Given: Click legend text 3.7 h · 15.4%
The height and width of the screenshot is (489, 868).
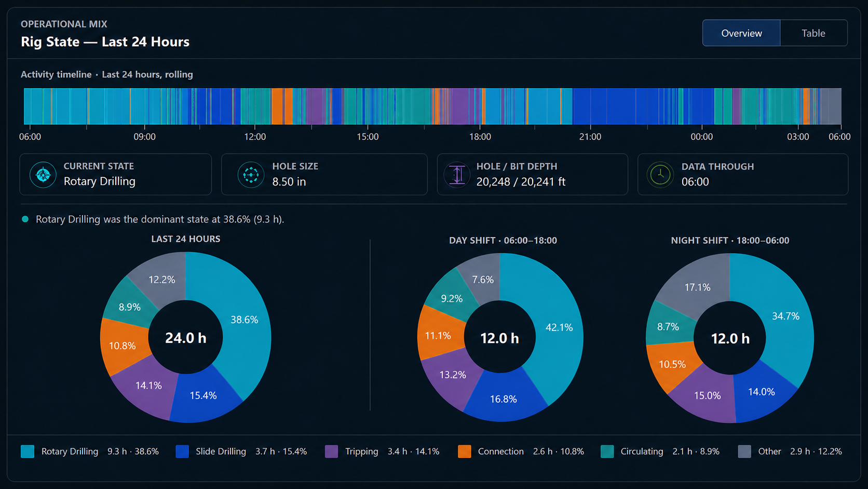Looking at the screenshot, I should pos(281,451).
